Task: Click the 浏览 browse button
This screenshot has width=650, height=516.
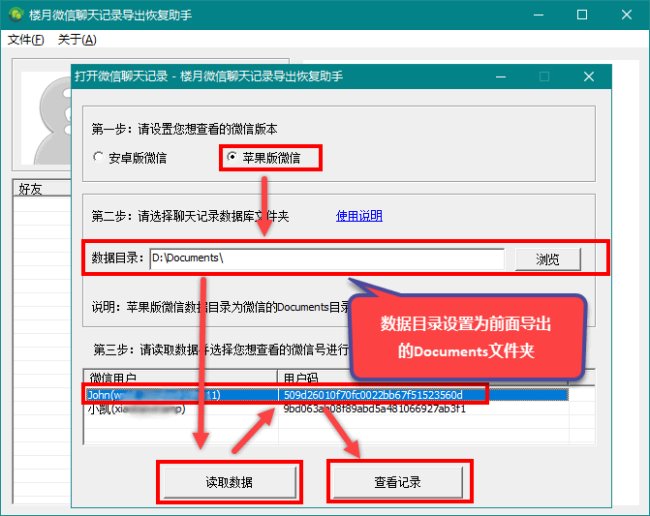Action: point(548,259)
